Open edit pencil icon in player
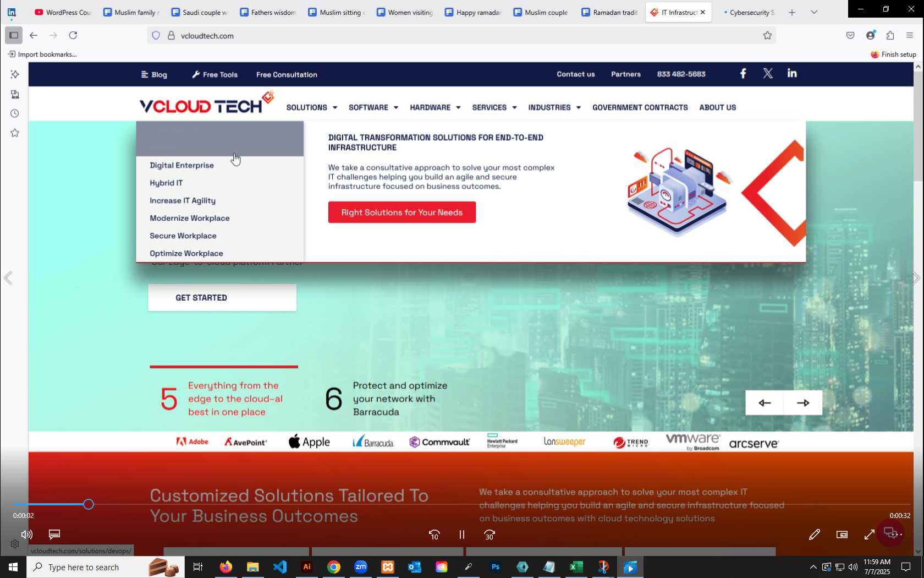Viewport: 924px width, 578px height. 815,535
